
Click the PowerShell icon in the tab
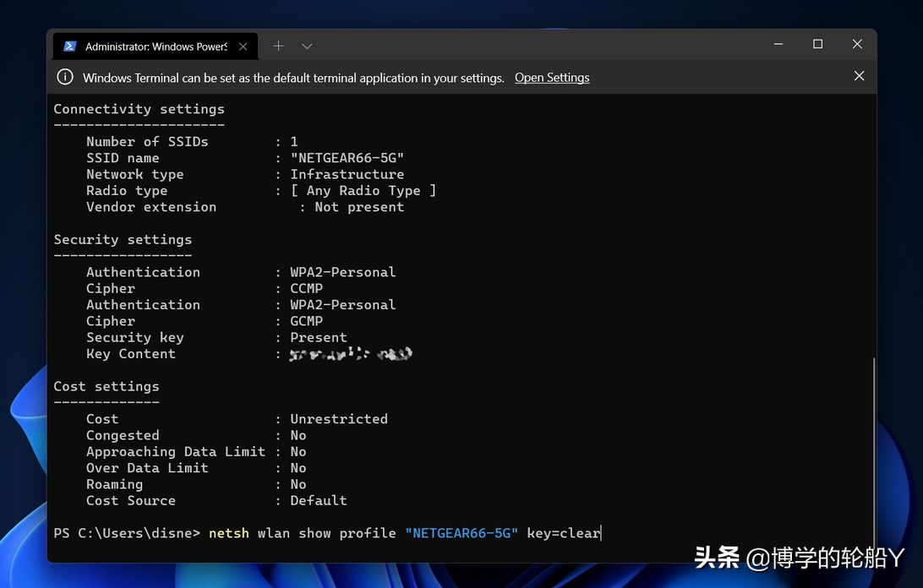pyautogui.click(x=70, y=46)
